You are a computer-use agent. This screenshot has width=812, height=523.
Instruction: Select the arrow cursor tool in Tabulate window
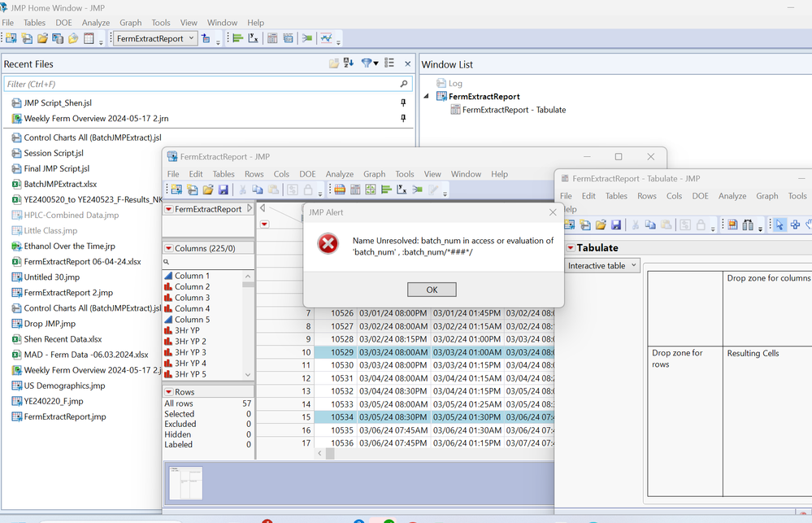coord(780,224)
